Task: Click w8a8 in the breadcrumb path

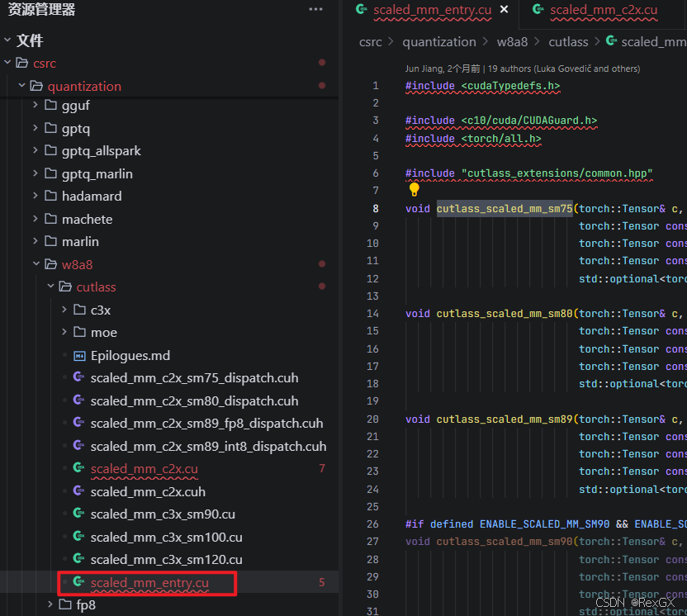Action: [x=512, y=42]
